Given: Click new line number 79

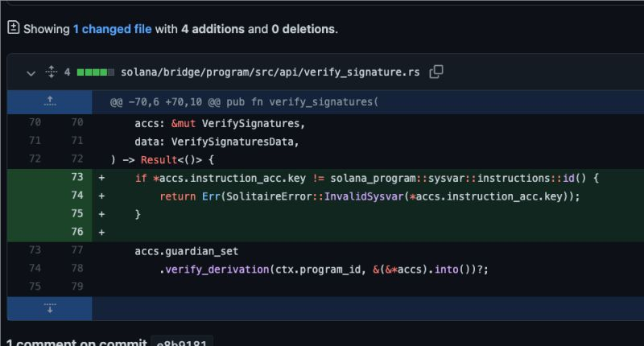Looking at the screenshot, I should [x=76, y=286].
